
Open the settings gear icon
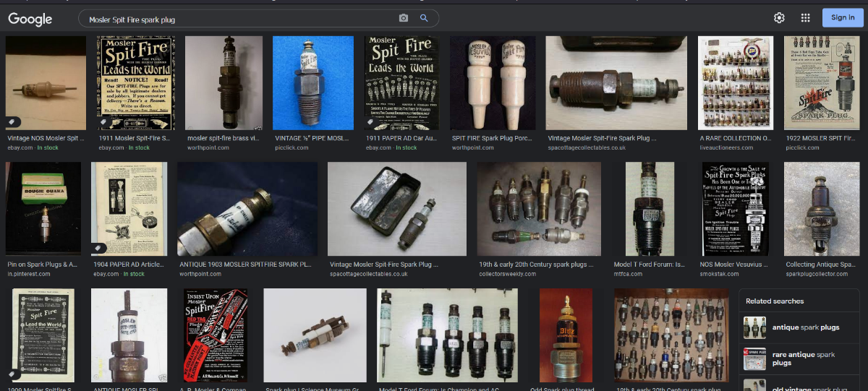click(779, 18)
